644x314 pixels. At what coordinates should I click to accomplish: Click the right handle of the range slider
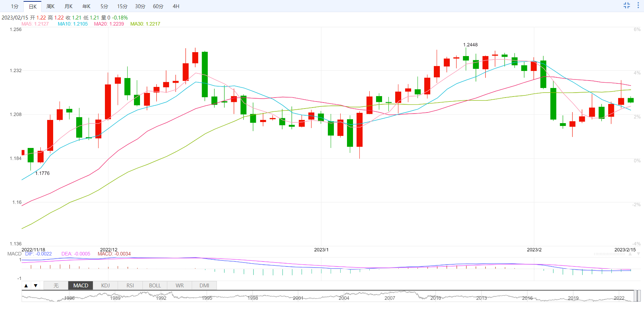pos(639,296)
